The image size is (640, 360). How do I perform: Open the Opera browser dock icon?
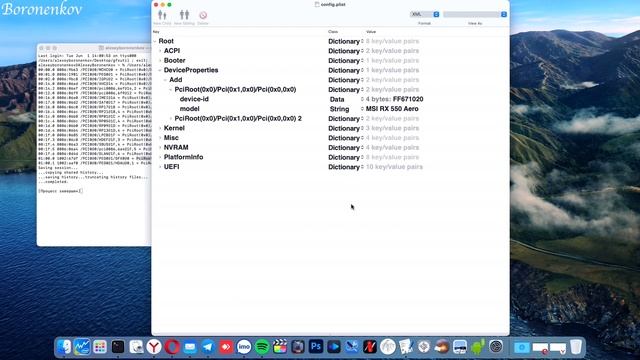172,347
